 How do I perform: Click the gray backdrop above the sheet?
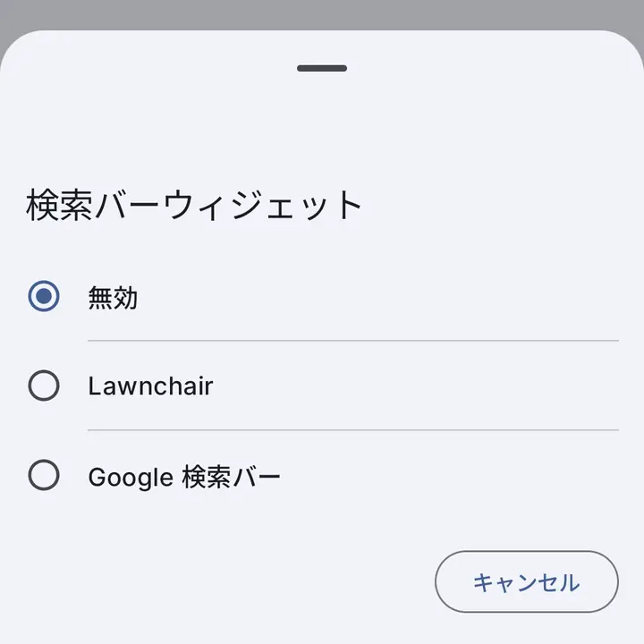322,14
